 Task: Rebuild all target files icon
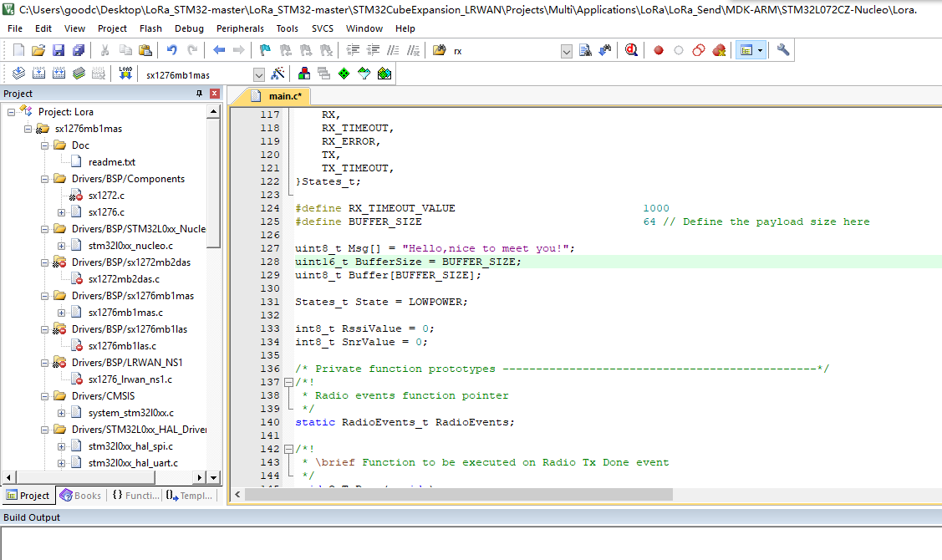coord(59,74)
